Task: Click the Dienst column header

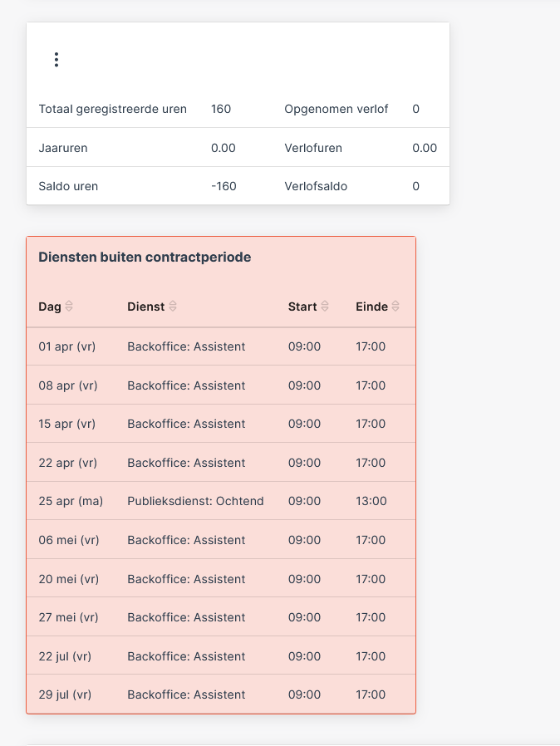Action: click(x=145, y=307)
